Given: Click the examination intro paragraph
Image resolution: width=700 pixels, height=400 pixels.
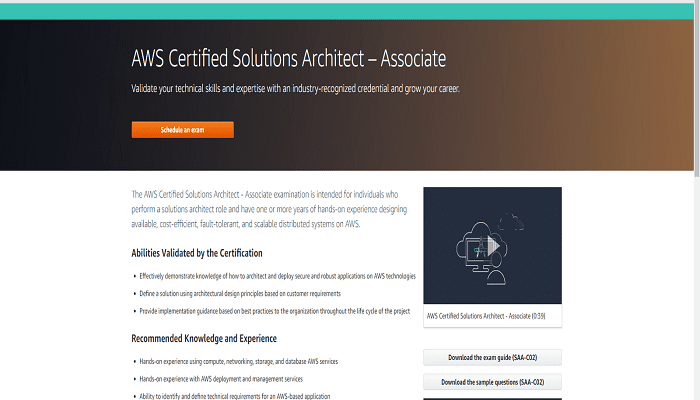Looking at the screenshot, I should pyautogui.click(x=265, y=209).
